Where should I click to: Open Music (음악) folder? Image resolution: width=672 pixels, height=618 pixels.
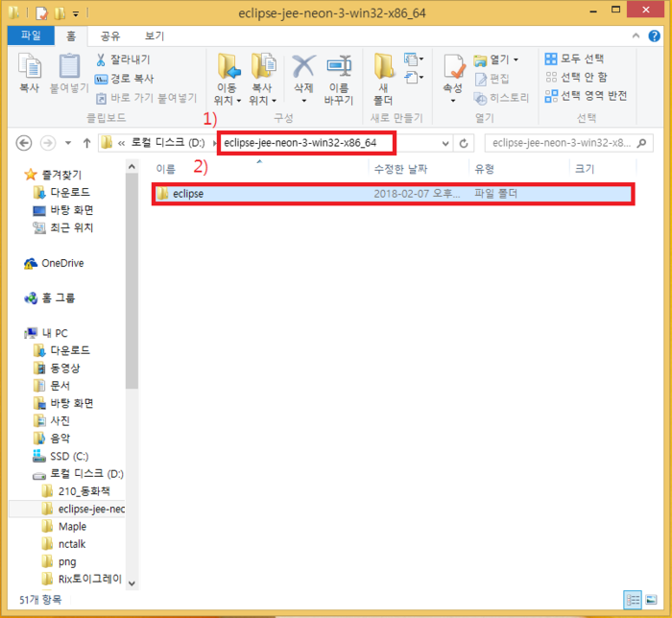[x=52, y=439]
